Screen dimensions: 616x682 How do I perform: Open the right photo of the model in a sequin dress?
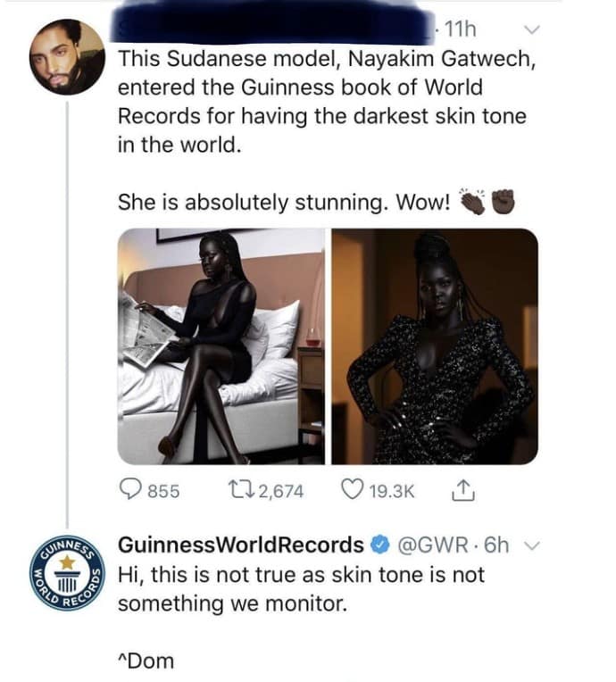coord(435,346)
